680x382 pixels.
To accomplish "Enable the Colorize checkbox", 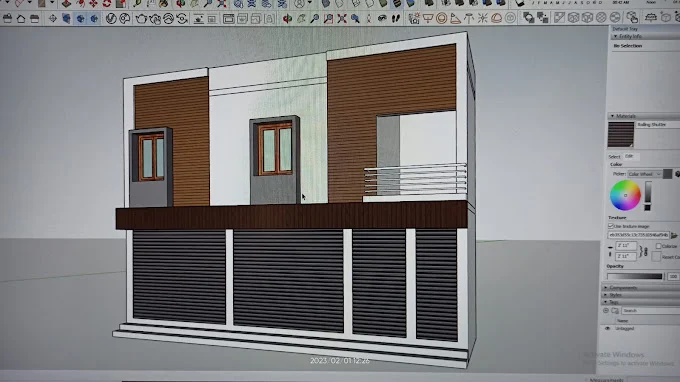I will (x=658, y=246).
